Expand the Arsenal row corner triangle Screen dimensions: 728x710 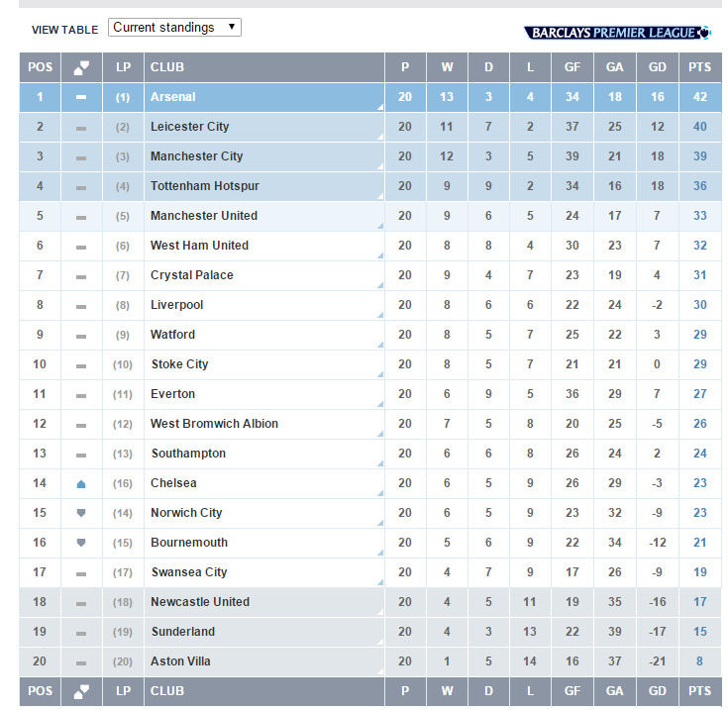click(379, 107)
